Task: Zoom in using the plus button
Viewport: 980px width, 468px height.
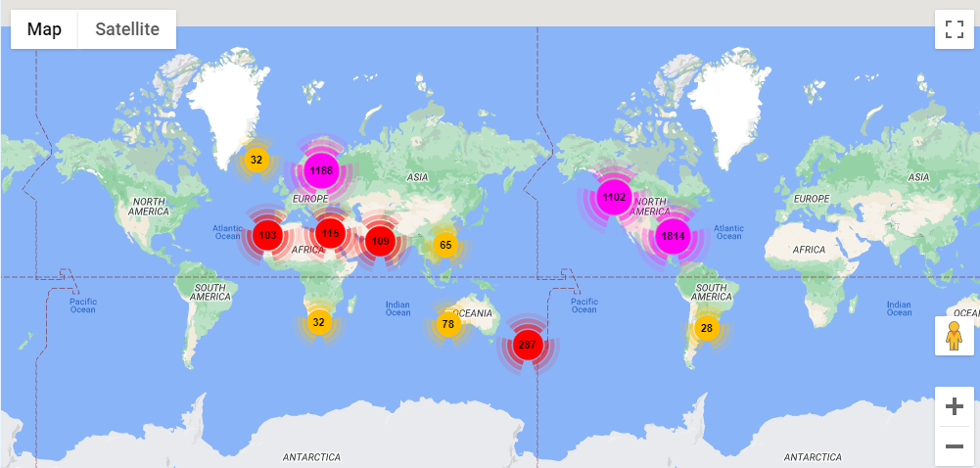Action: coord(954,406)
